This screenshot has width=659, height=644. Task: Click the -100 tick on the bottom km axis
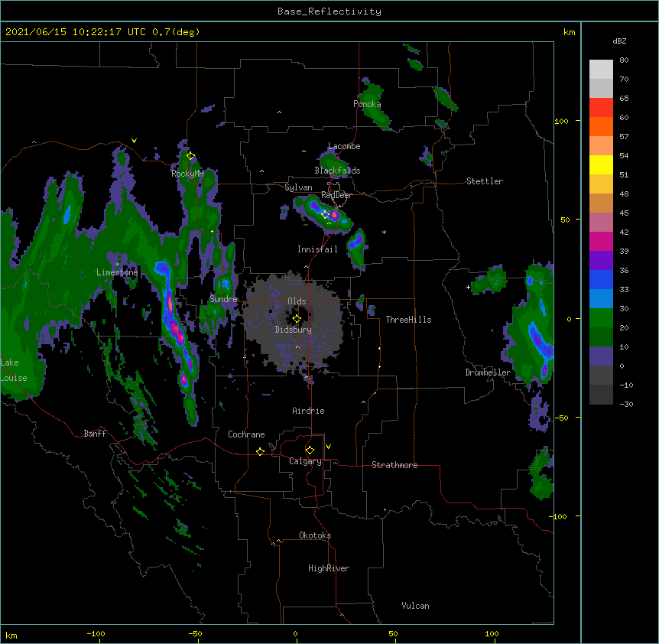point(96,633)
